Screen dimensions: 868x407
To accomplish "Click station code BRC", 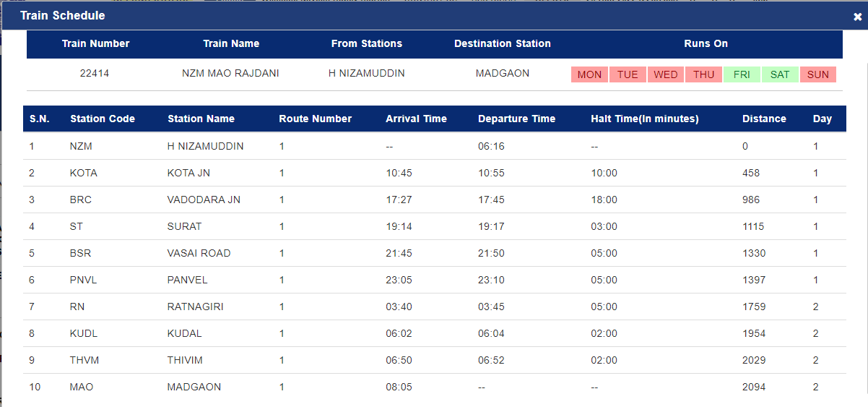I will [x=80, y=200].
